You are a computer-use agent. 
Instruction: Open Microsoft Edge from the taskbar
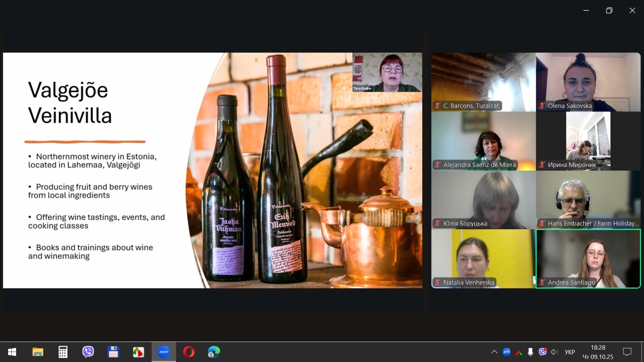(214, 352)
